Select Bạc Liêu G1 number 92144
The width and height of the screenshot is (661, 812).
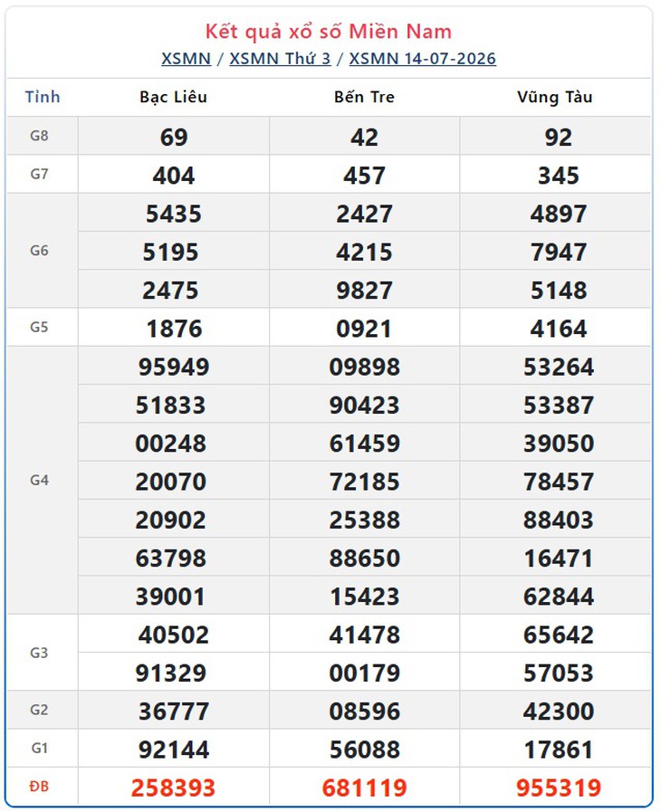(x=174, y=750)
